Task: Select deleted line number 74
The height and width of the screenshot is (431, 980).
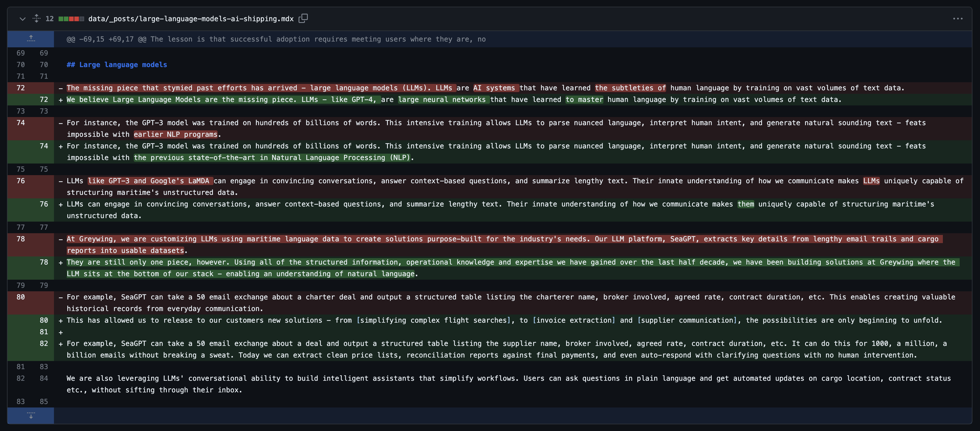Action: (21, 123)
